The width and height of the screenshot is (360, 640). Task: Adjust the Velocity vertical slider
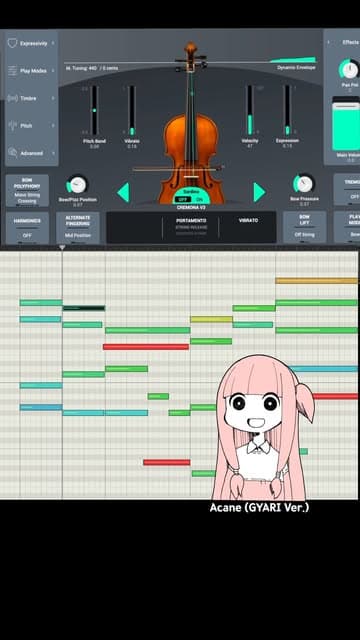click(x=250, y=110)
